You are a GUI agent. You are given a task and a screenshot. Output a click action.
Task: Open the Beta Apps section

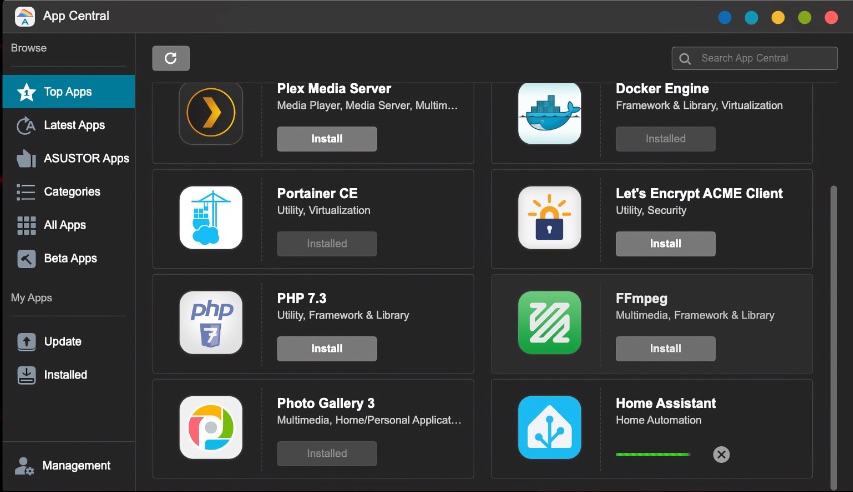69,259
